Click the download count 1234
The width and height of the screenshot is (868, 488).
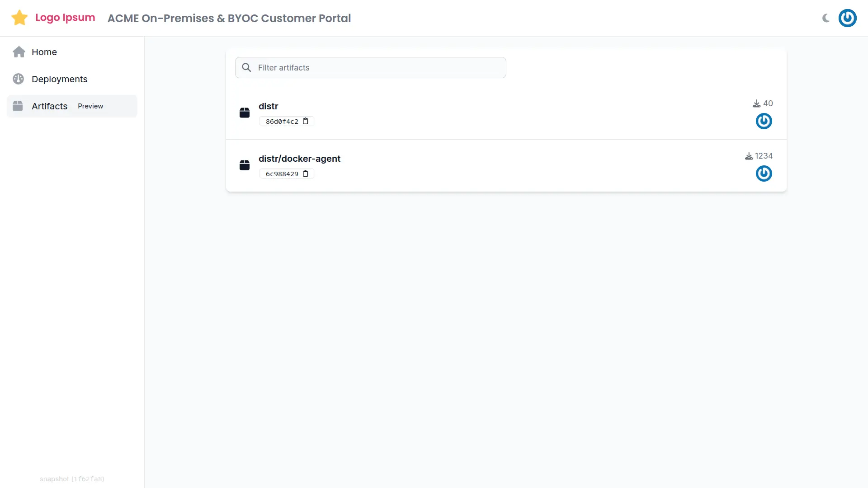click(764, 156)
